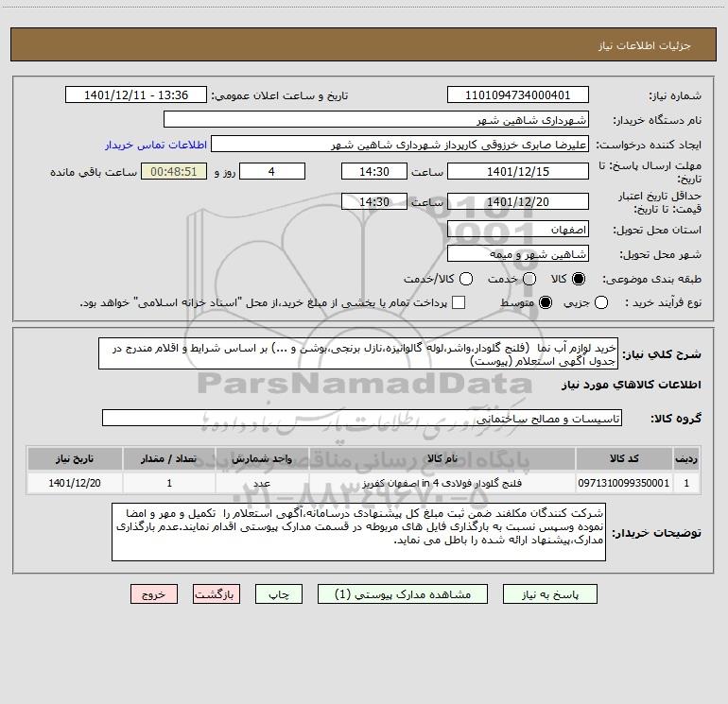
Task: Click the date cell 1401/12/20 in table
Action: [x=75, y=483]
